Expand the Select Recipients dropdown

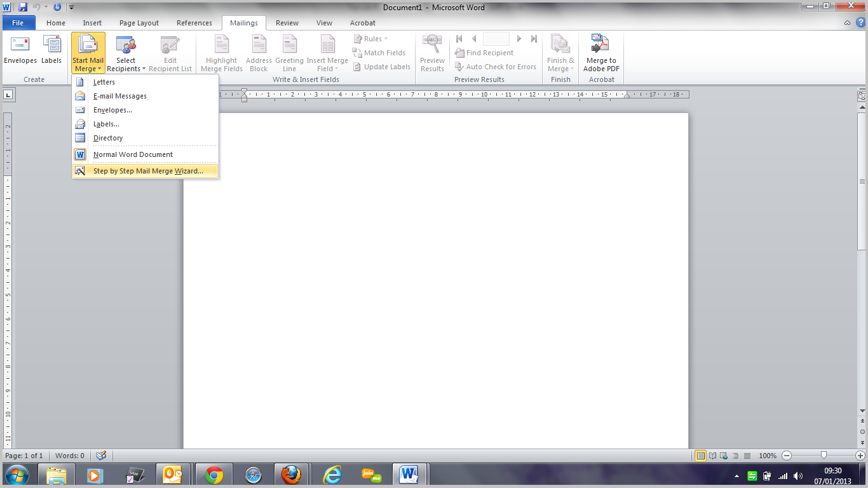[126, 53]
